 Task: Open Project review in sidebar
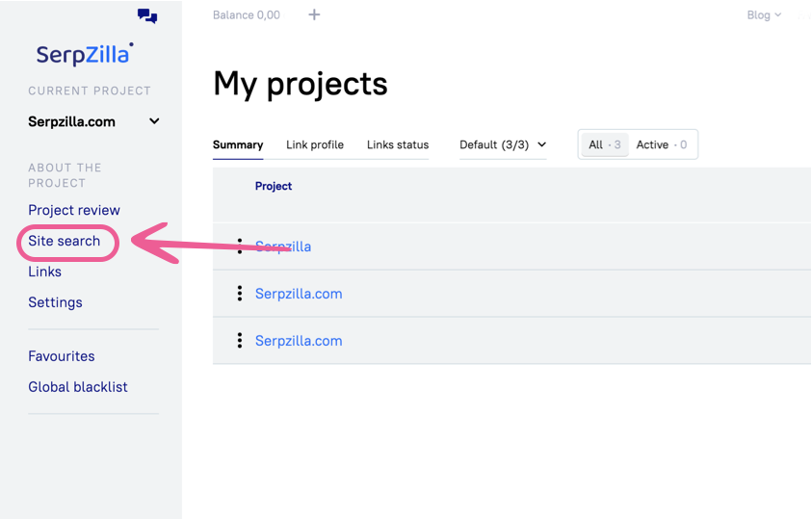74,210
